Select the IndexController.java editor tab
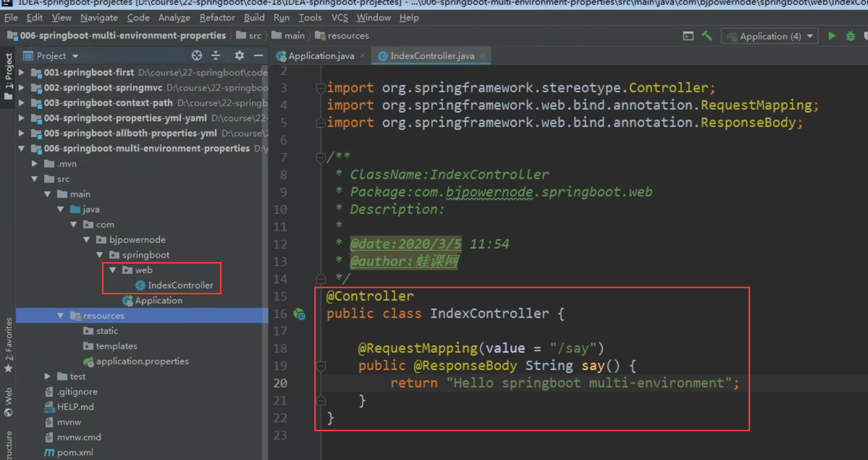The height and width of the screenshot is (460, 868). (x=432, y=56)
